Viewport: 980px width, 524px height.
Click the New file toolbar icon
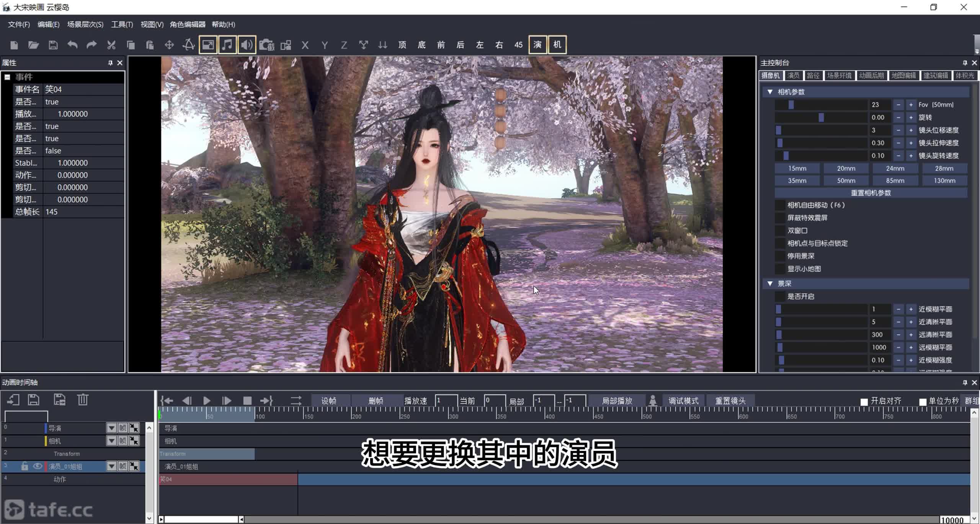14,45
